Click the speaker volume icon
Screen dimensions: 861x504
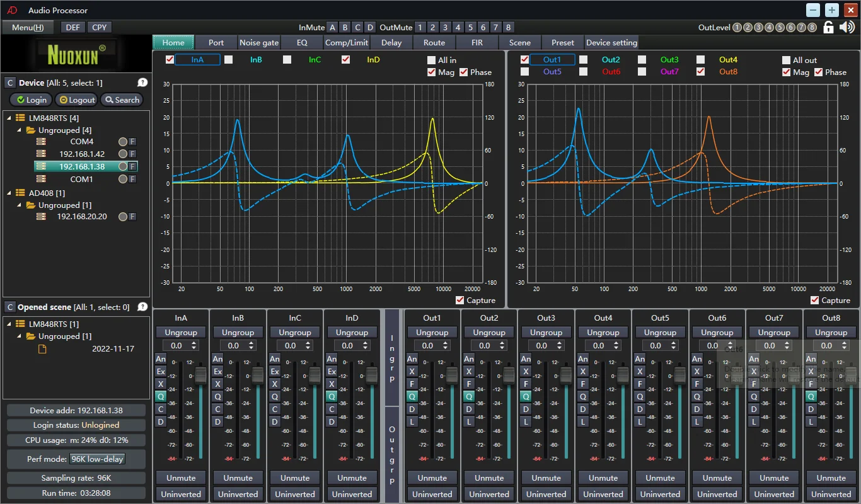pos(848,27)
